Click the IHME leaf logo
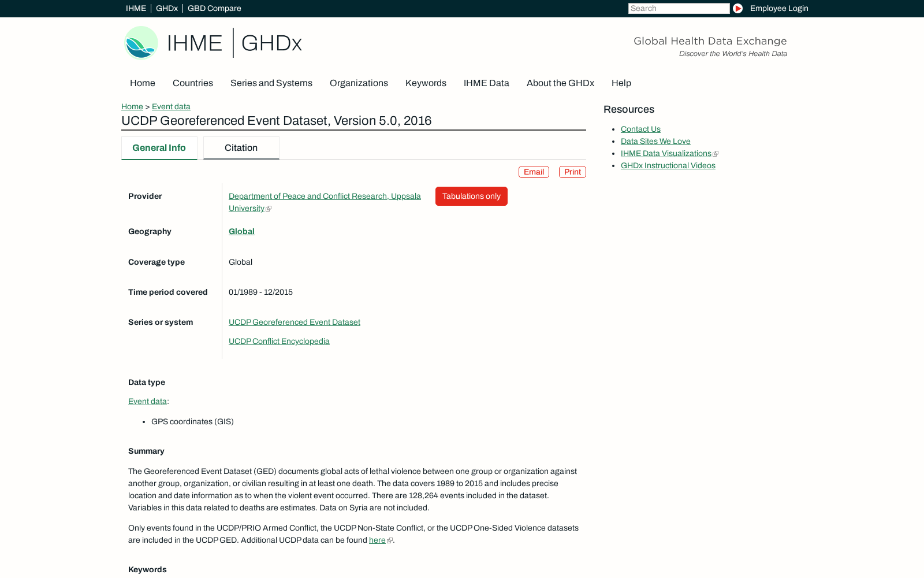924x578 pixels. pos(141,43)
